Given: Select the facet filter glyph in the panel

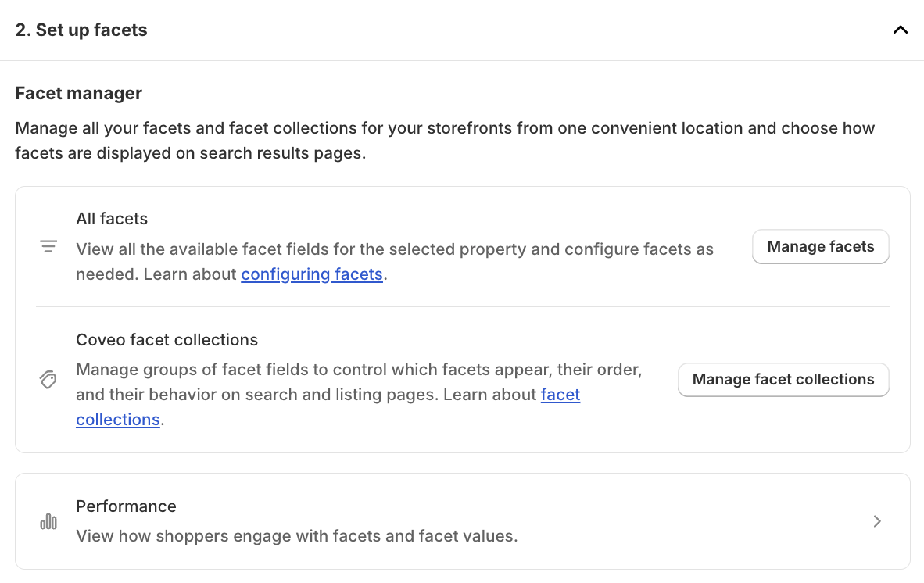Looking at the screenshot, I should point(48,246).
